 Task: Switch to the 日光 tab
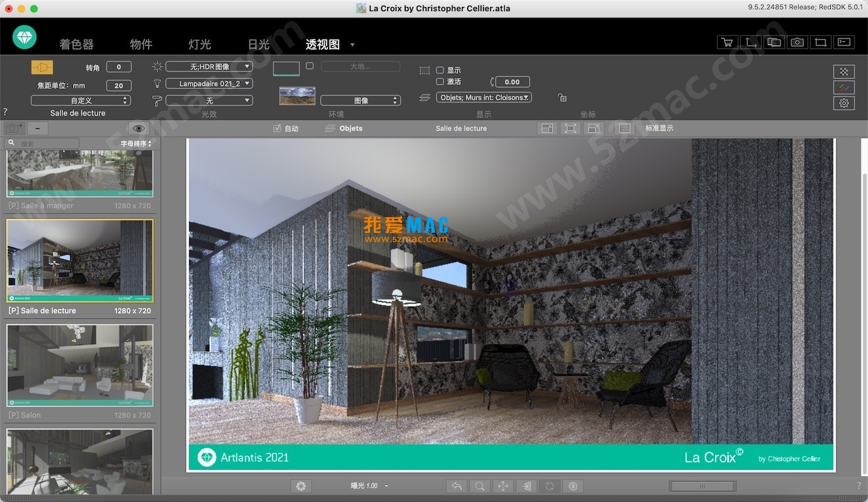click(x=259, y=44)
